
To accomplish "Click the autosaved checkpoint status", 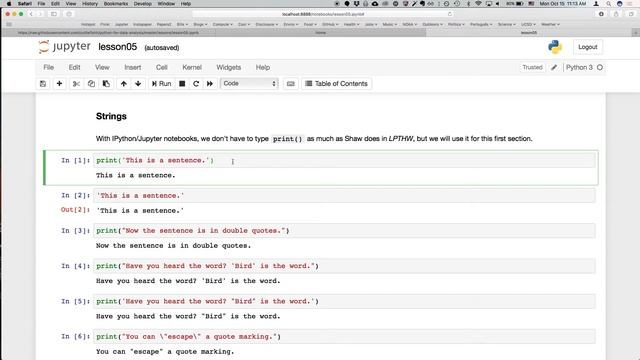I will [x=162, y=48].
